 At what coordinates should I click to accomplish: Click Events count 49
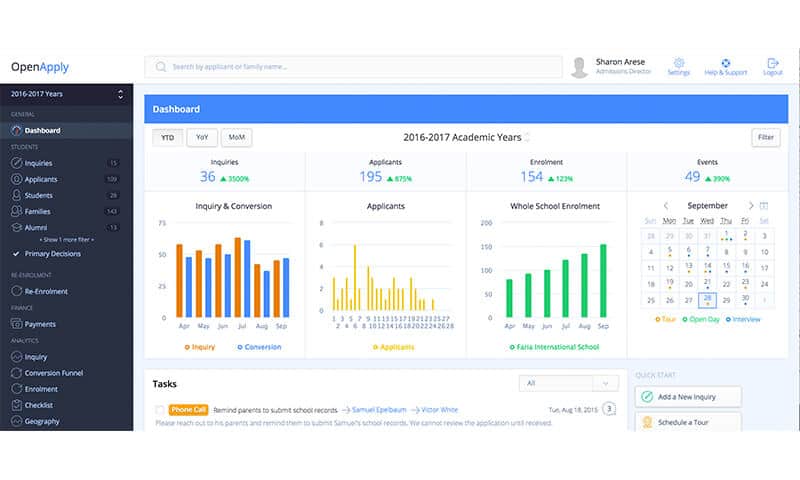692,176
